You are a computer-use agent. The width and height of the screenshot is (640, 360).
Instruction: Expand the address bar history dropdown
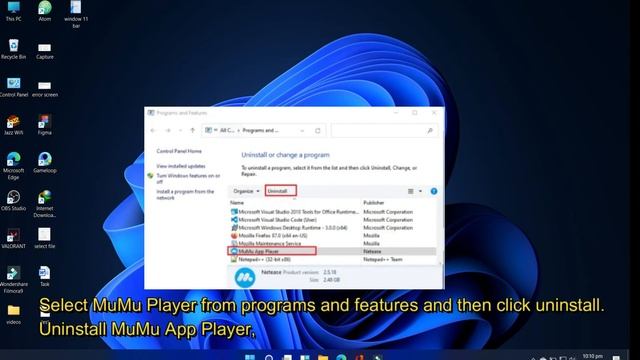302,131
